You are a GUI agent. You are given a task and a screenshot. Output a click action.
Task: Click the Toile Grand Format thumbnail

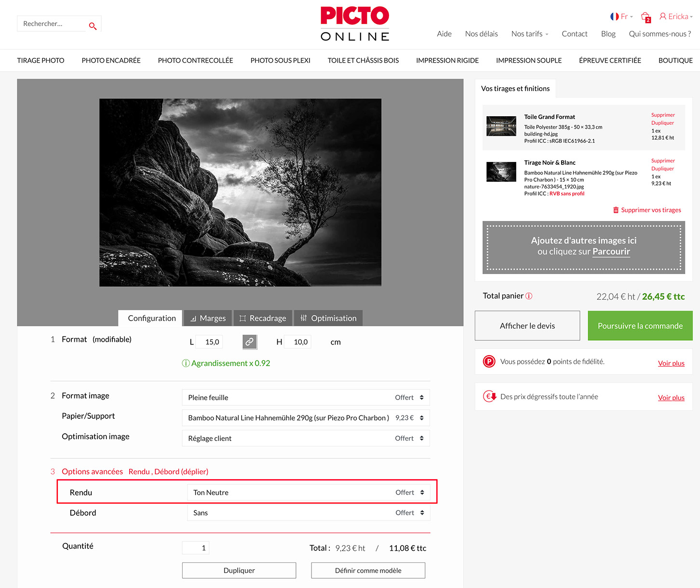click(501, 126)
